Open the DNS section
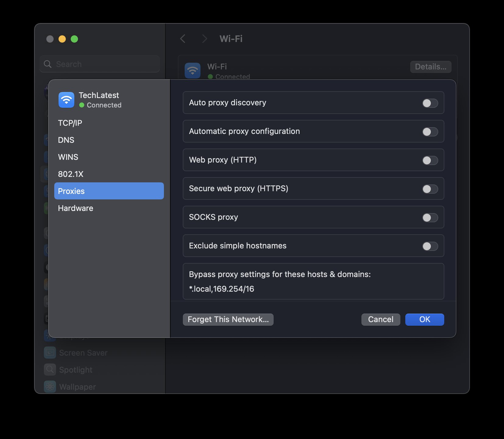504x439 pixels. [x=66, y=140]
